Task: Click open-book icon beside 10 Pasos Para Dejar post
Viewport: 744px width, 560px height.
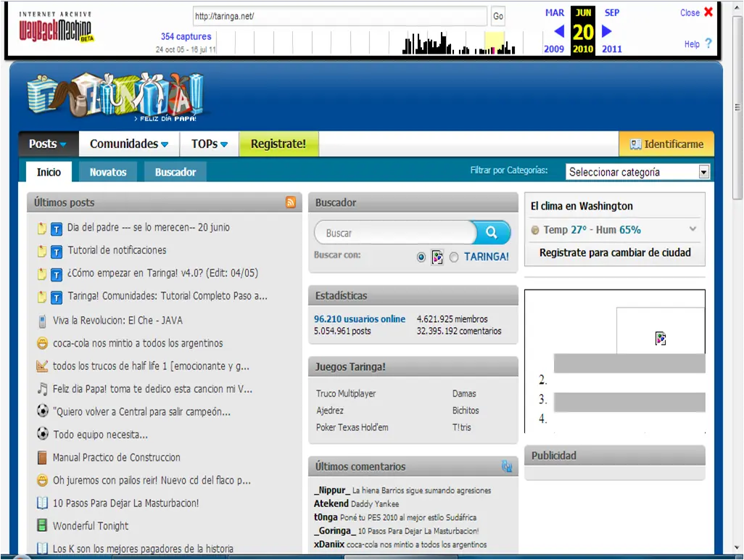Action: [42, 503]
